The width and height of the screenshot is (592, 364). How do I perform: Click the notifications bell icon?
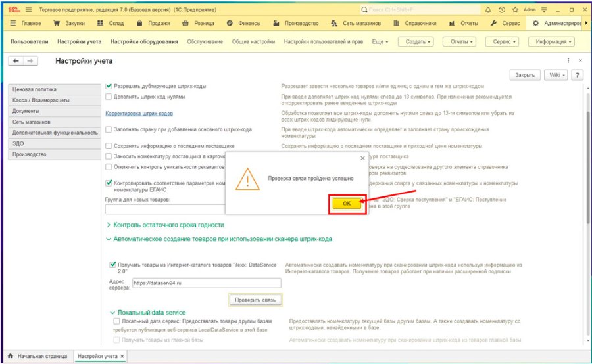click(x=488, y=9)
